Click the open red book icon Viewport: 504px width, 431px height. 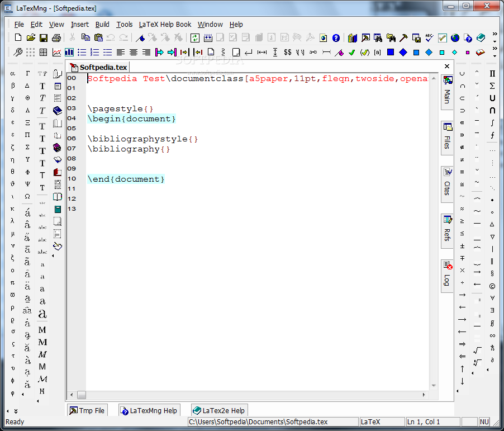[x=480, y=52]
